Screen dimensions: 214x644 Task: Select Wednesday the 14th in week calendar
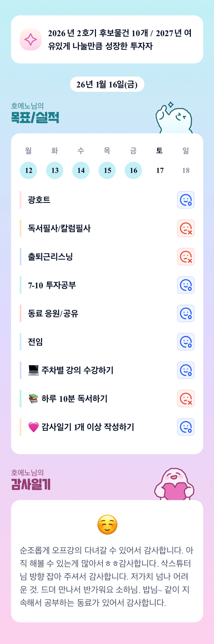(81, 170)
